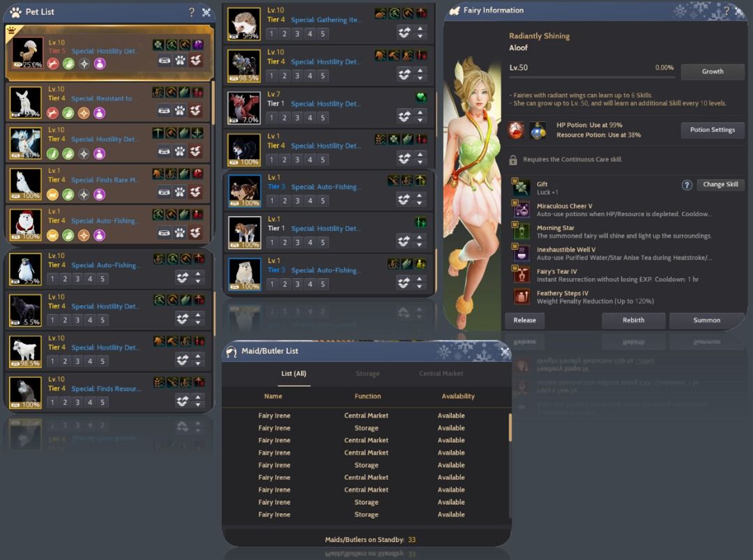753x560 pixels.
Task: Click the paw icon on the Santa polar bear
Action: click(180, 233)
